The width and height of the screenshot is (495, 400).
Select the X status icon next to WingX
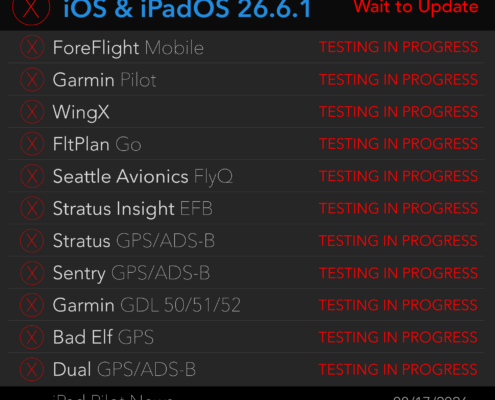(32, 112)
